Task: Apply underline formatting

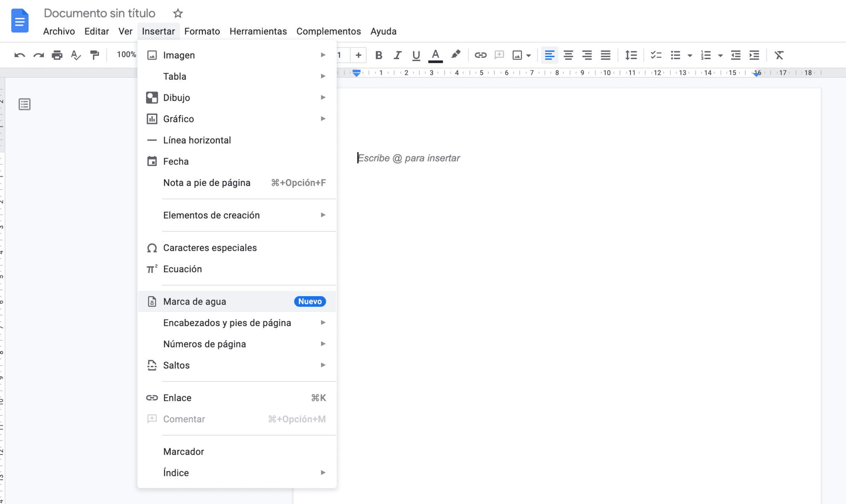Action: click(416, 55)
